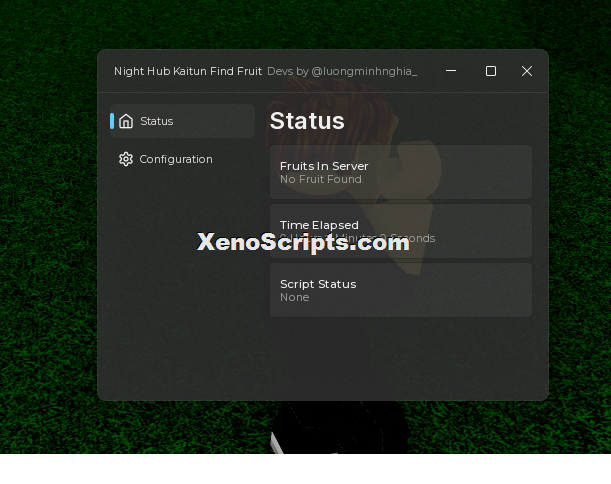Maximize the Night Hub window

click(x=491, y=71)
